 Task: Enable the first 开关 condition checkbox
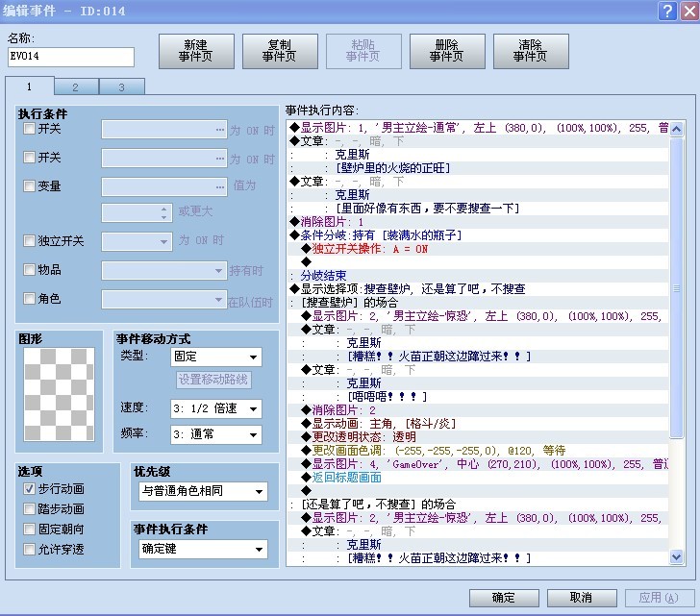tap(29, 129)
